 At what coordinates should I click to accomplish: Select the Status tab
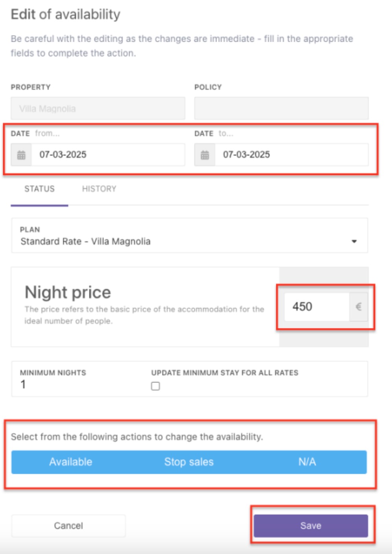39,189
